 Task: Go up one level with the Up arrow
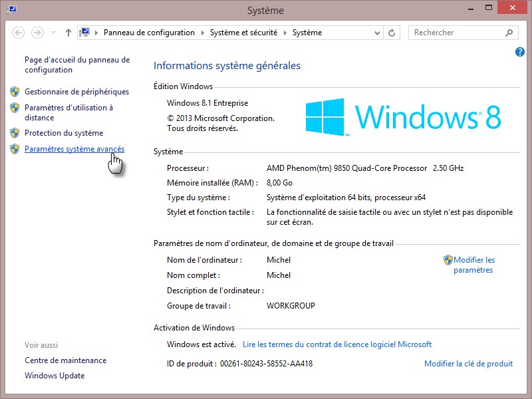click(x=68, y=33)
